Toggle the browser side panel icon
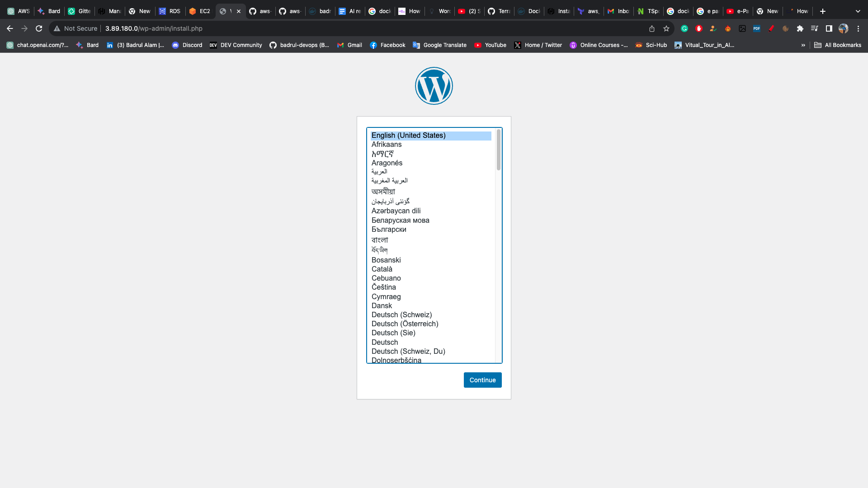 [x=829, y=28]
